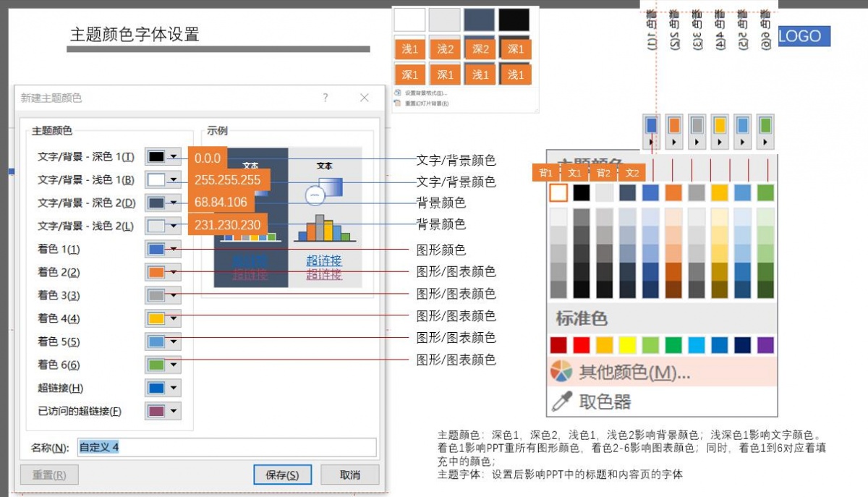The height and width of the screenshot is (497, 868).
Task: Select the green theme variant thumbnail
Action: click(x=765, y=125)
